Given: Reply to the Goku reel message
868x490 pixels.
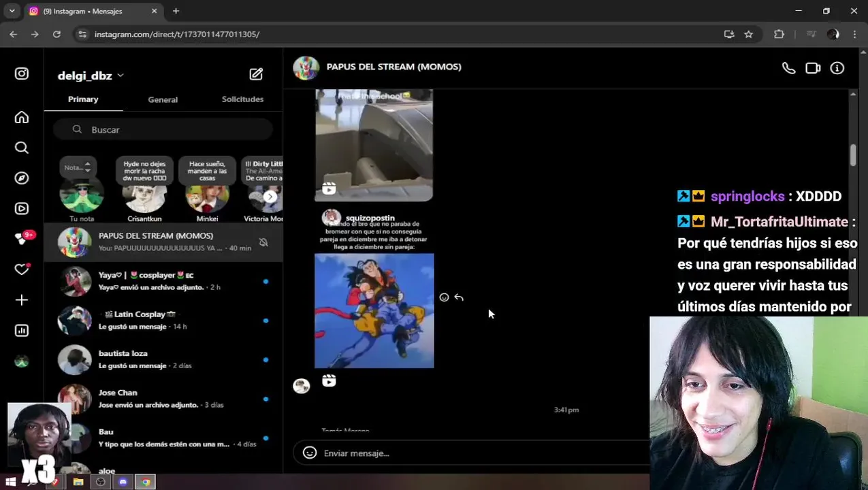Looking at the screenshot, I should pyautogui.click(x=459, y=297).
